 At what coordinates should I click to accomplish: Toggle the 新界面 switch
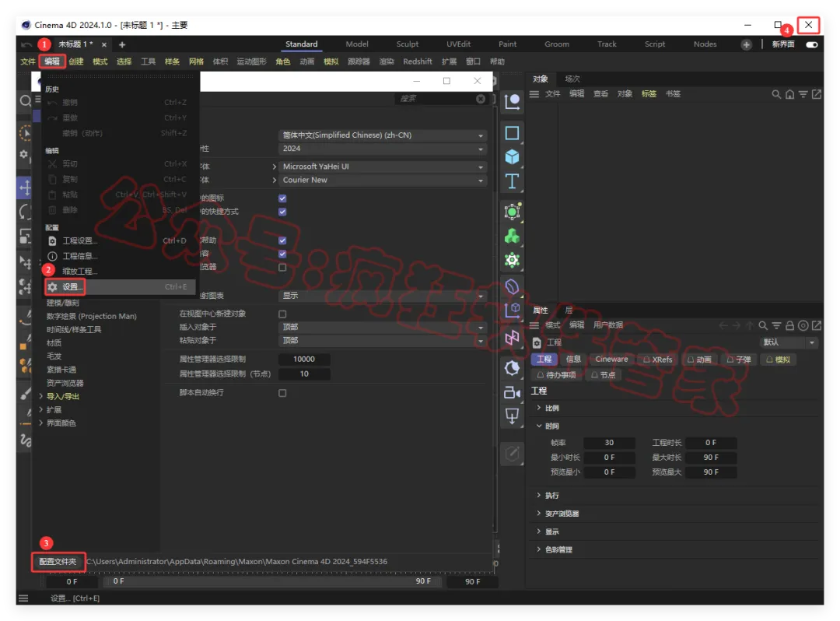pyautogui.click(x=811, y=44)
